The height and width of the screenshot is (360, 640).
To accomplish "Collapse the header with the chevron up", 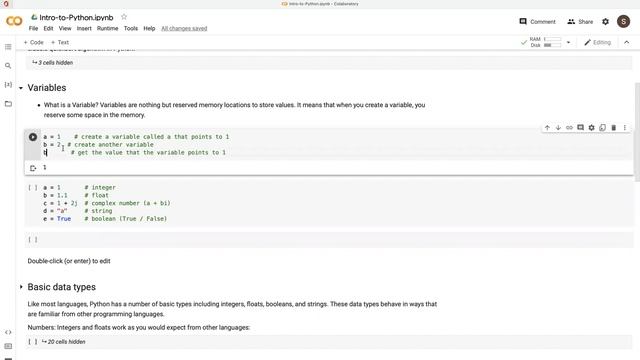I will click(627, 42).
